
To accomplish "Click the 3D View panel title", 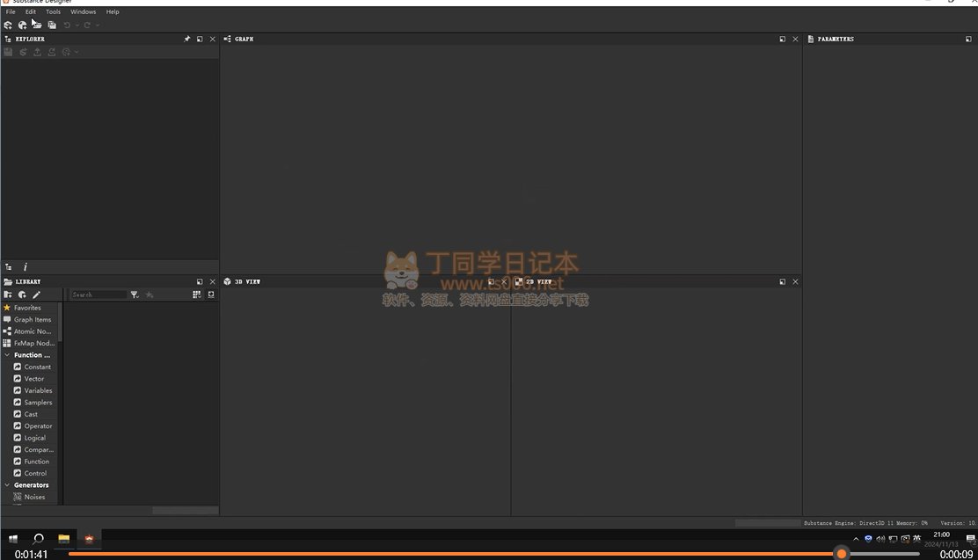I will [x=248, y=282].
